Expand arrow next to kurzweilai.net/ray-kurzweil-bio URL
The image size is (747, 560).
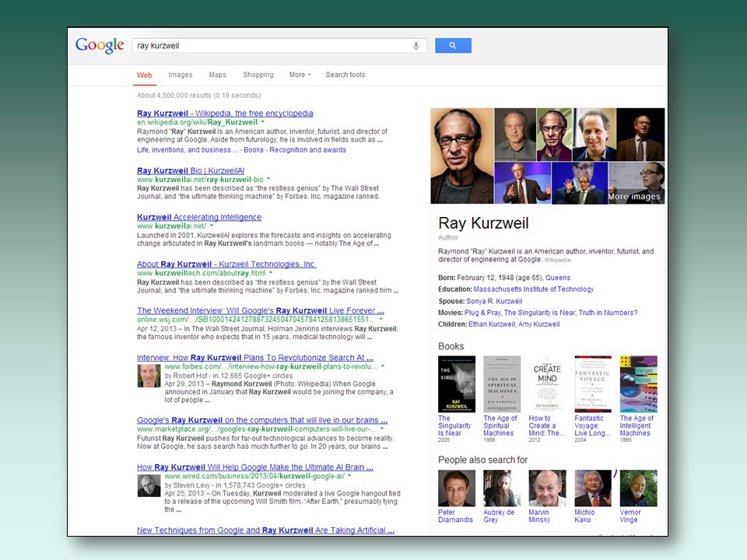coord(268,179)
